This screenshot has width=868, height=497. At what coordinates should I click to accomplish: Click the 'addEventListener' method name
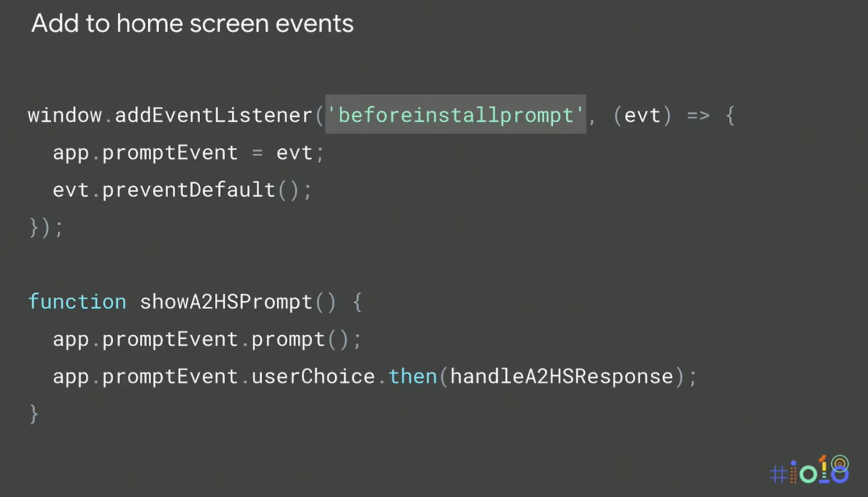(x=214, y=115)
